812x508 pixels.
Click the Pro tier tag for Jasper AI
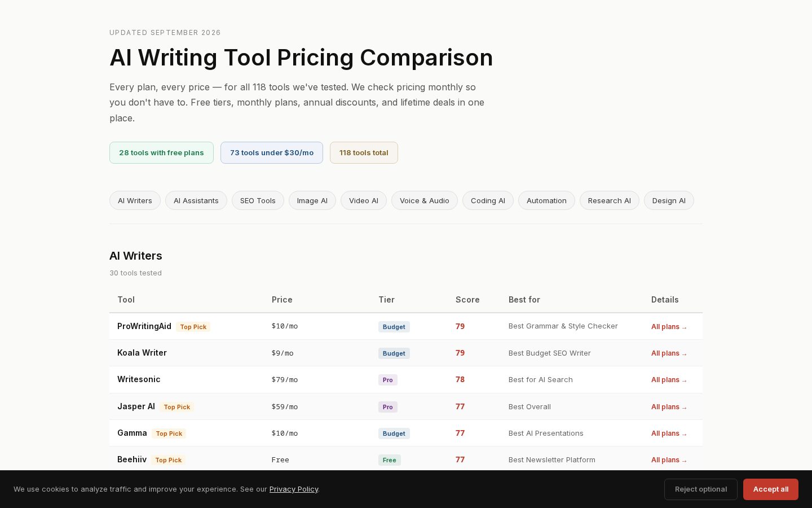pyautogui.click(x=388, y=407)
